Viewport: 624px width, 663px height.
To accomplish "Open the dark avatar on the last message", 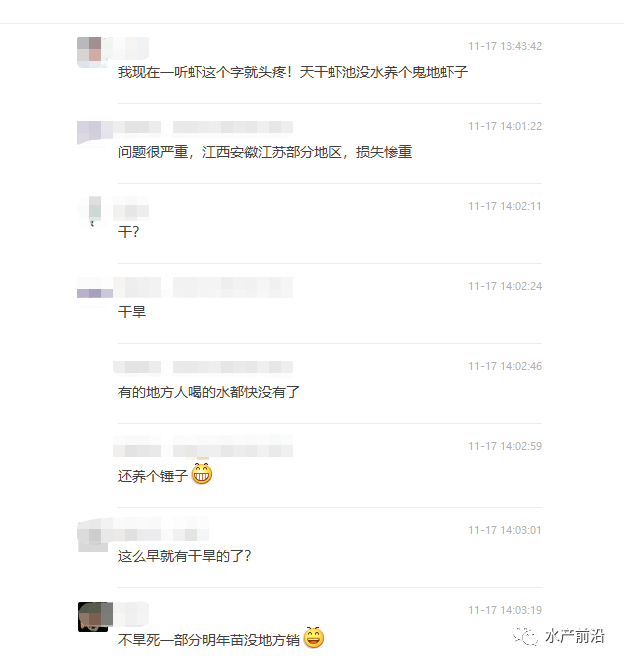I will pyautogui.click(x=95, y=617).
